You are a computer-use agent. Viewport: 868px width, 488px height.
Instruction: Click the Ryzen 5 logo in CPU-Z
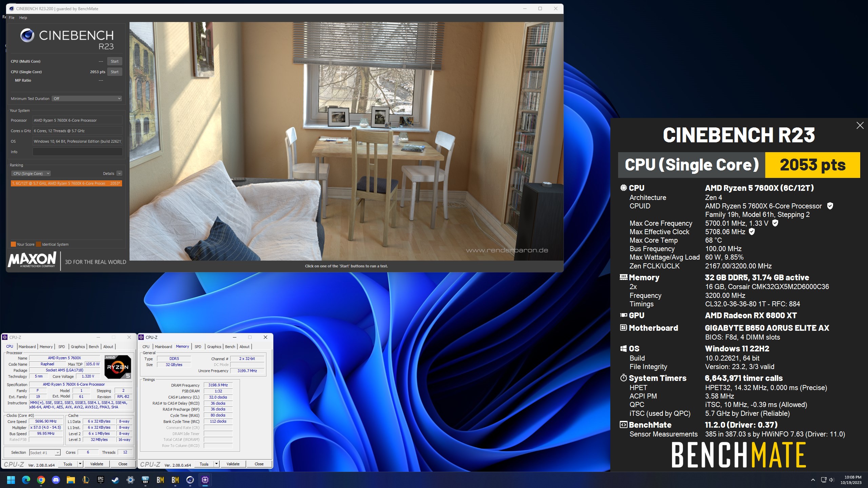[x=117, y=367]
